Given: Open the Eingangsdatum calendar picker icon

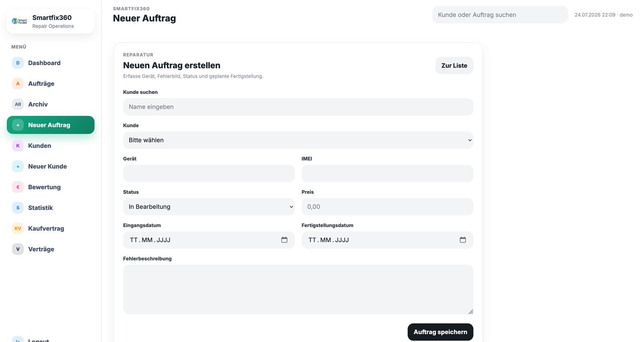Looking at the screenshot, I should click(x=284, y=240).
